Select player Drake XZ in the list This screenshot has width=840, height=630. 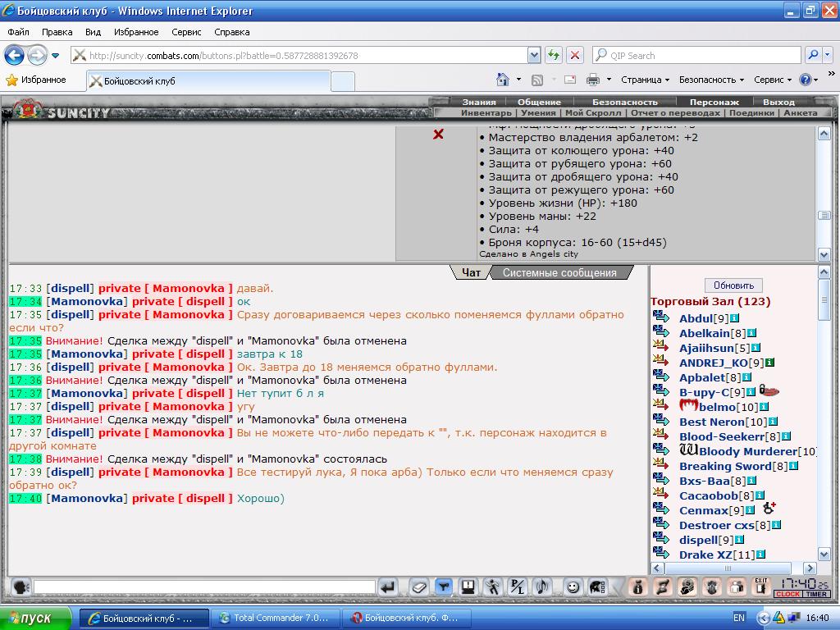point(705,555)
